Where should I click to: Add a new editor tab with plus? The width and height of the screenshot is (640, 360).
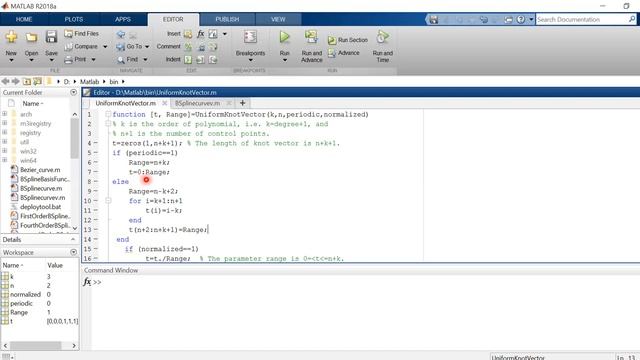coord(242,103)
